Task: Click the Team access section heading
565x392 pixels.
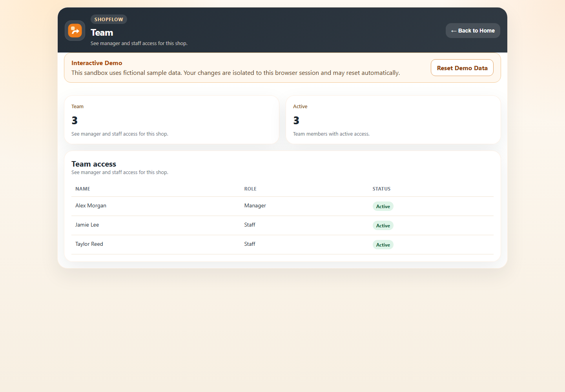Action: [94, 164]
